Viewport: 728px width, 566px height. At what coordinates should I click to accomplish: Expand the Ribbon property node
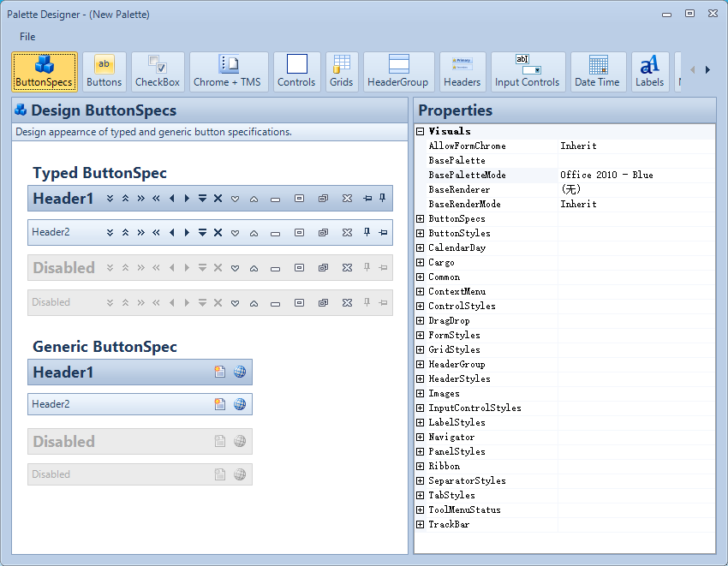pyautogui.click(x=421, y=466)
